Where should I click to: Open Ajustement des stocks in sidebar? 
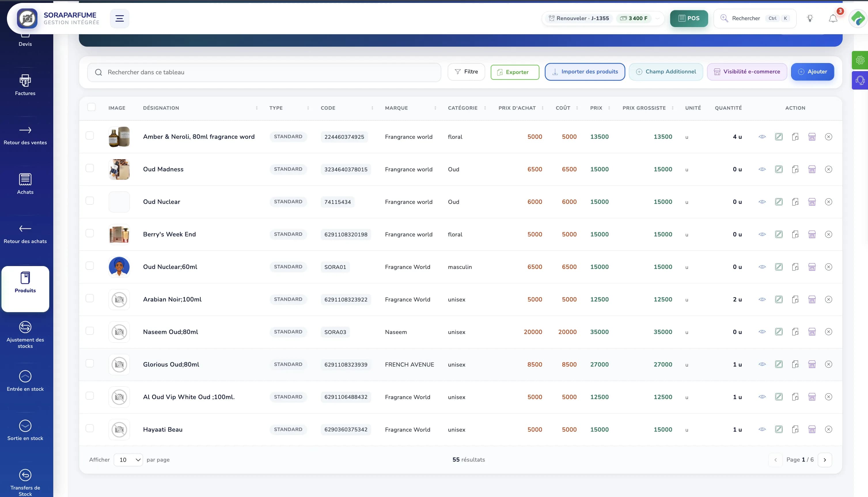pos(25,335)
